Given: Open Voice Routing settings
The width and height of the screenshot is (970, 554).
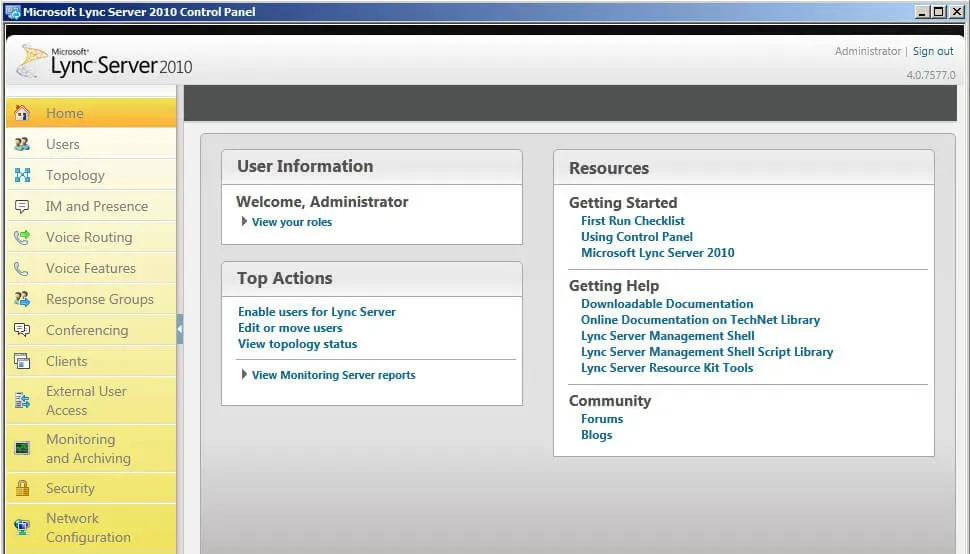Looking at the screenshot, I should [x=91, y=237].
